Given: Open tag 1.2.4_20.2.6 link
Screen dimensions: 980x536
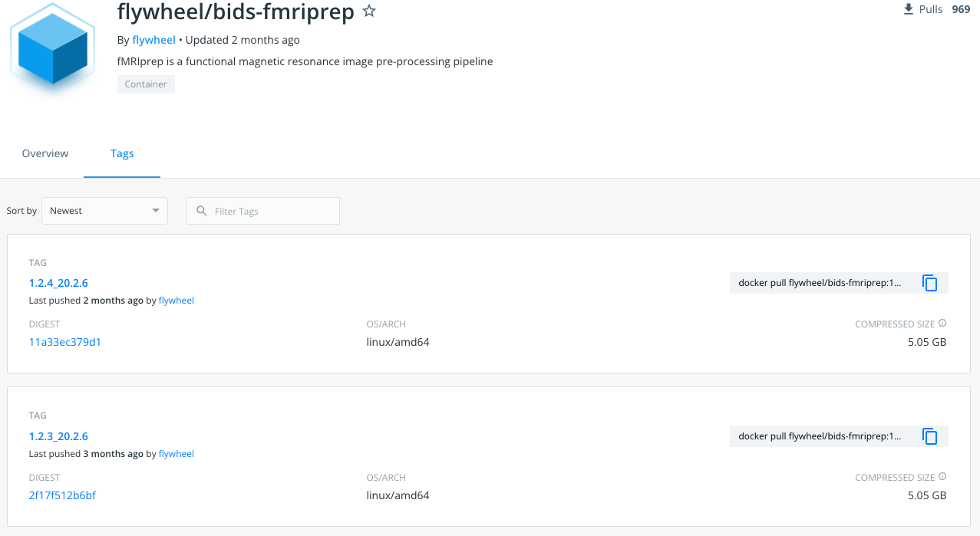Looking at the screenshot, I should (58, 283).
